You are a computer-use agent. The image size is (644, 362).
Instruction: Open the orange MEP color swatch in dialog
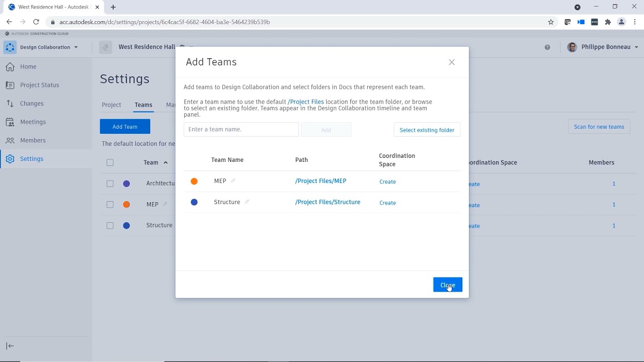point(194,181)
